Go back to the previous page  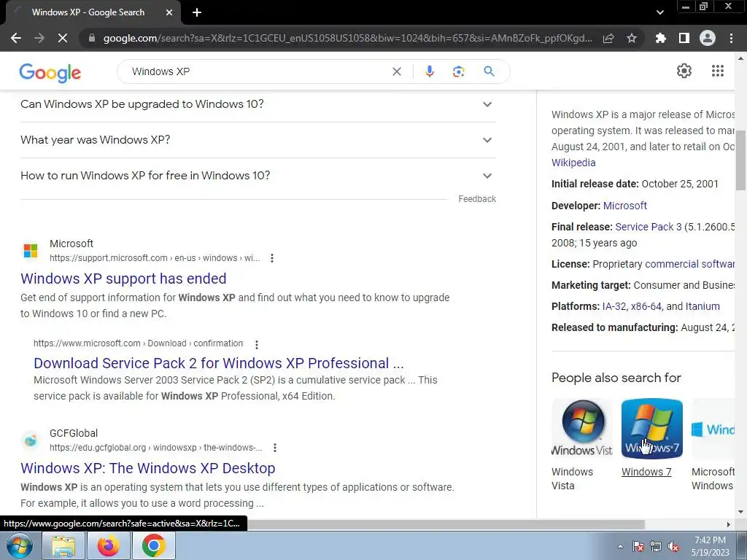pos(16,38)
